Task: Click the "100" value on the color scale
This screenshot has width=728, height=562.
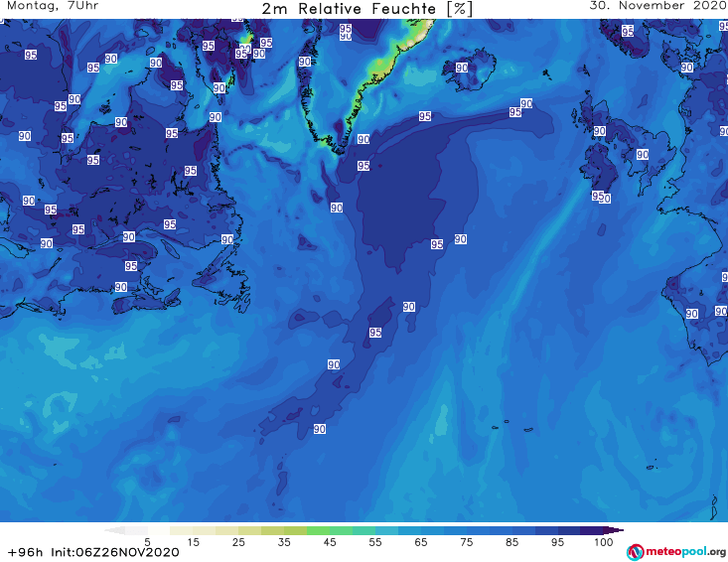Action: 603,542
